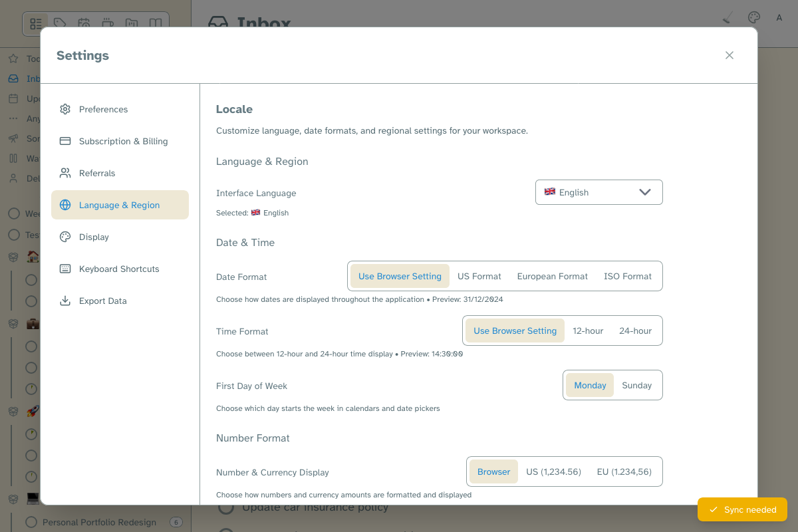The image size is (798, 532).
Task: Open the Interface Language dropdown
Action: click(x=598, y=192)
